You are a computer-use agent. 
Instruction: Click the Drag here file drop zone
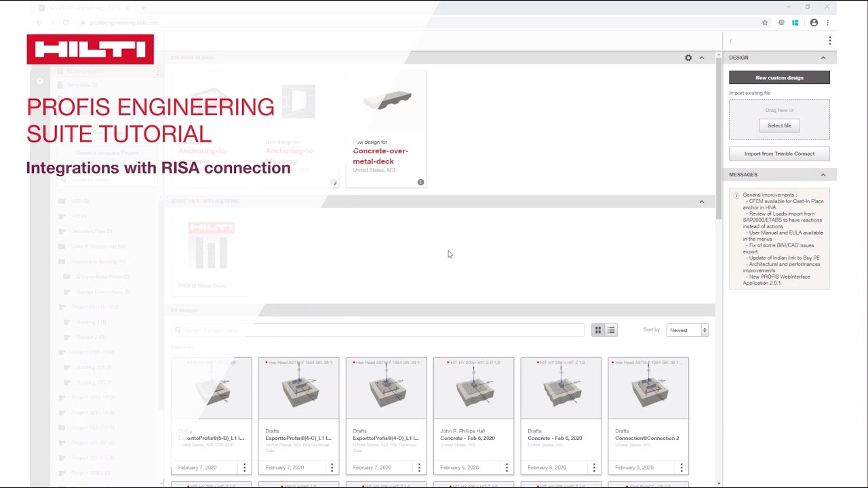click(779, 119)
